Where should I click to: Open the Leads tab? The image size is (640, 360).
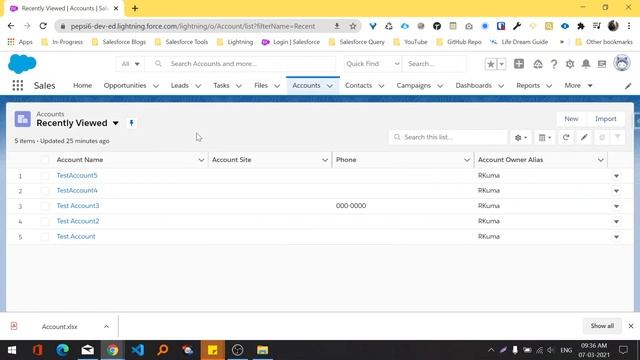coord(180,85)
